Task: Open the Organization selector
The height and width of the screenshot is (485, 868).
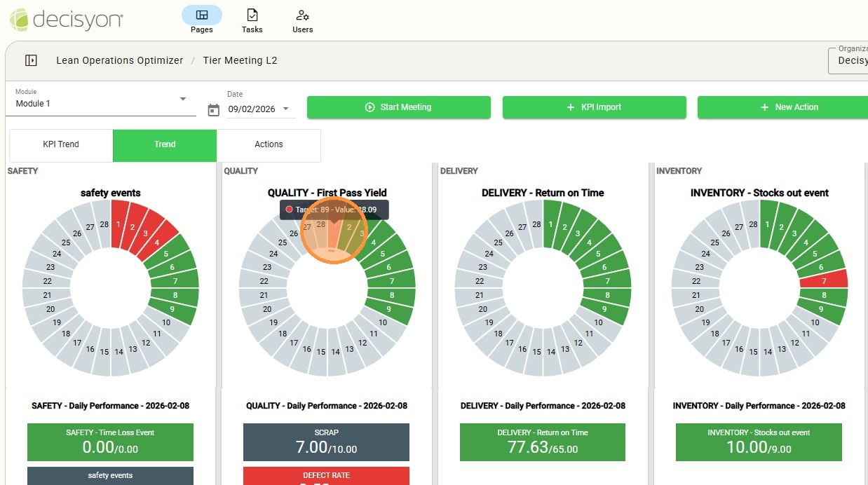Action: point(848,60)
